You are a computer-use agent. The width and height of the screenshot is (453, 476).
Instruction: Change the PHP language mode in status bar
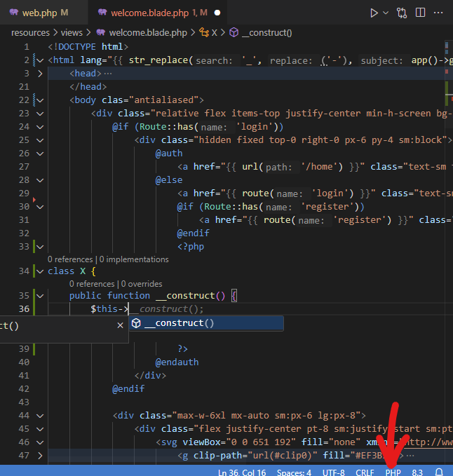click(x=393, y=472)
